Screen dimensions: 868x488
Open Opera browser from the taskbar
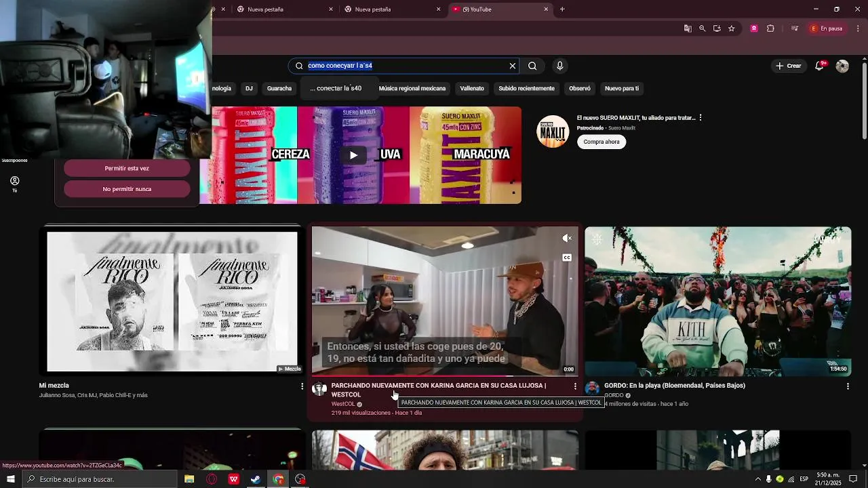click(x=212, y=479)
